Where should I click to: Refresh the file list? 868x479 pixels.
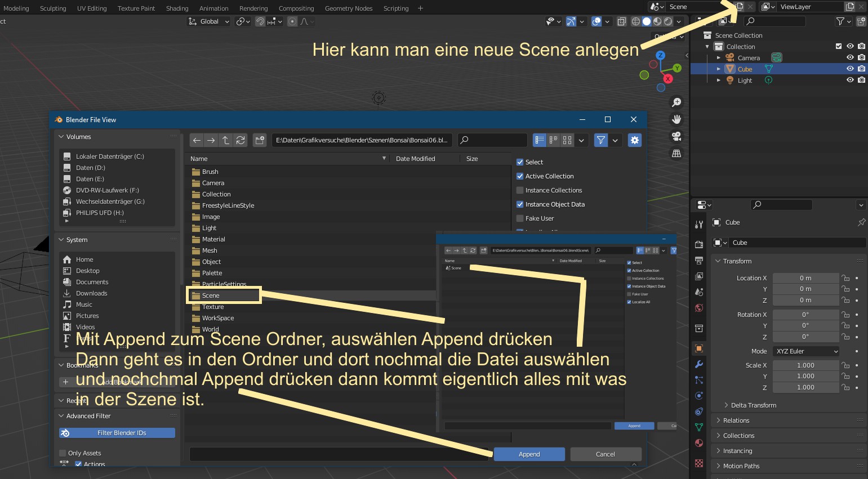coord(241,140)
